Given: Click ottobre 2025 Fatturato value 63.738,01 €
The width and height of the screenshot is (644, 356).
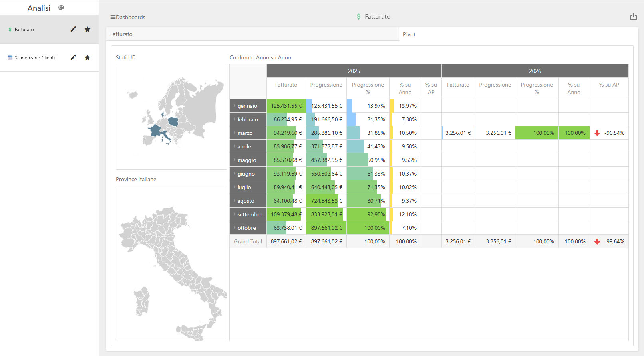Looking at the screenshot, I should pyautogui.click(x=286, y=228).
